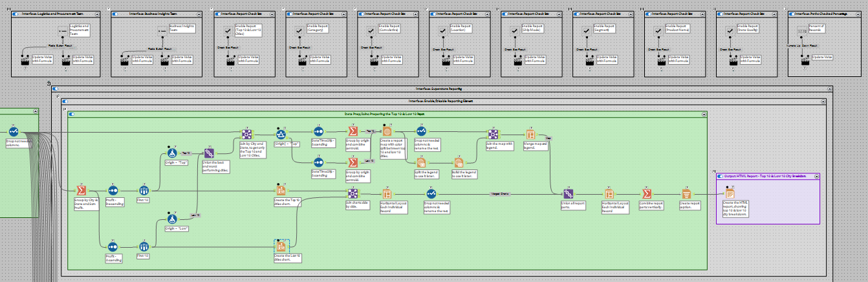
Task: Select the Join tool 'Join by City and State'
Action: 246,135
